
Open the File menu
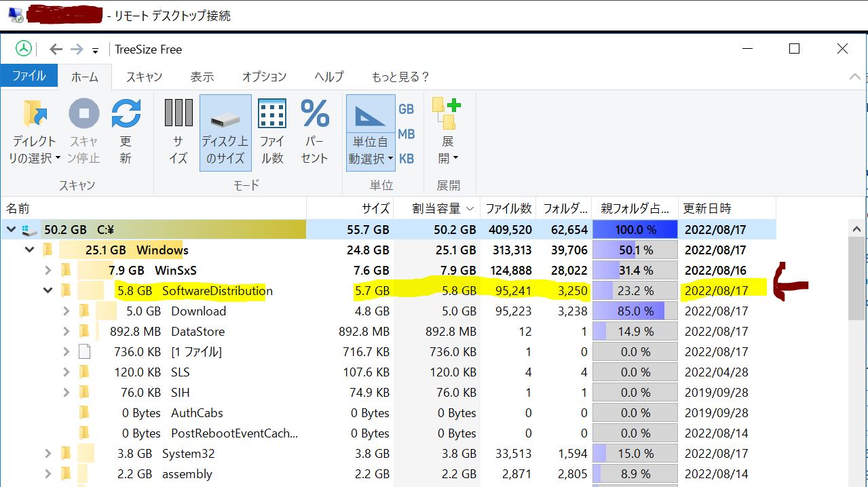coord(29,76)
